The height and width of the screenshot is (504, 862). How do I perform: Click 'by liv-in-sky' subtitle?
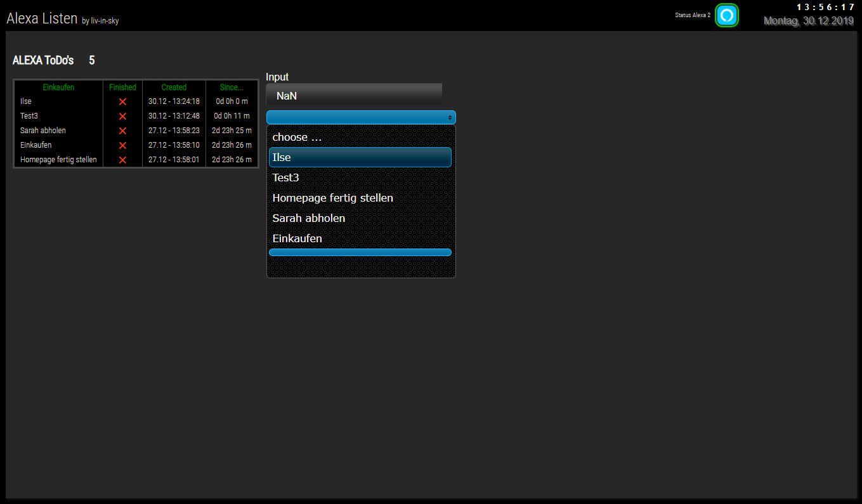tap(100, 21)
